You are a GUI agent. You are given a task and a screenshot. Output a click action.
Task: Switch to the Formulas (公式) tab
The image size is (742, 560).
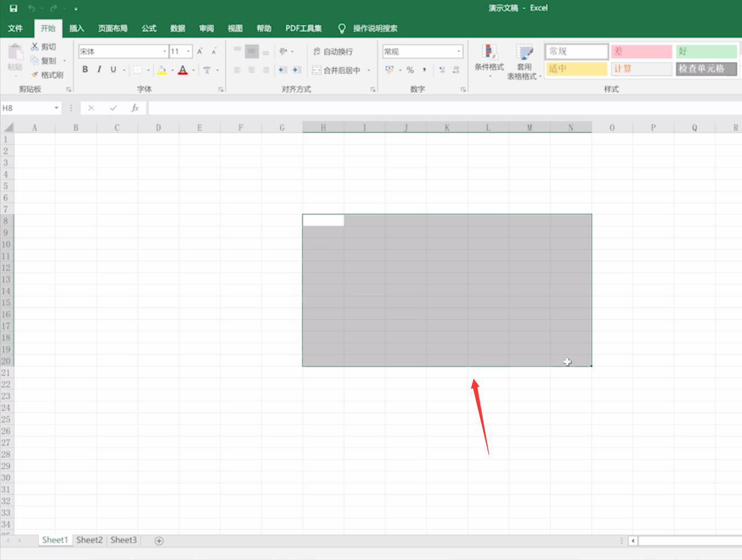[149, 28]
